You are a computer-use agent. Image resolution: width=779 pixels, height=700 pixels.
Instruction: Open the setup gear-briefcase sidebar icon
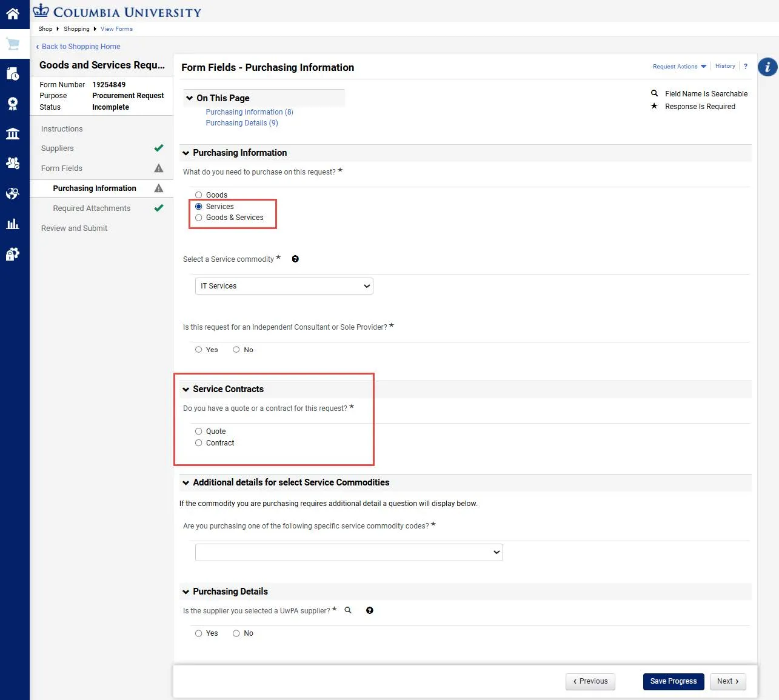pyautogui.click(x=13, y=254)
